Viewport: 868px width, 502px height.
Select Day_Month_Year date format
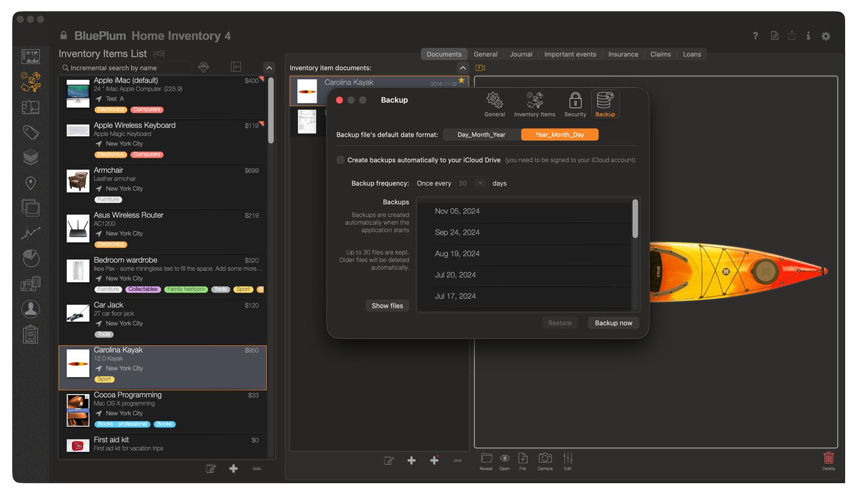click(480, 134)
